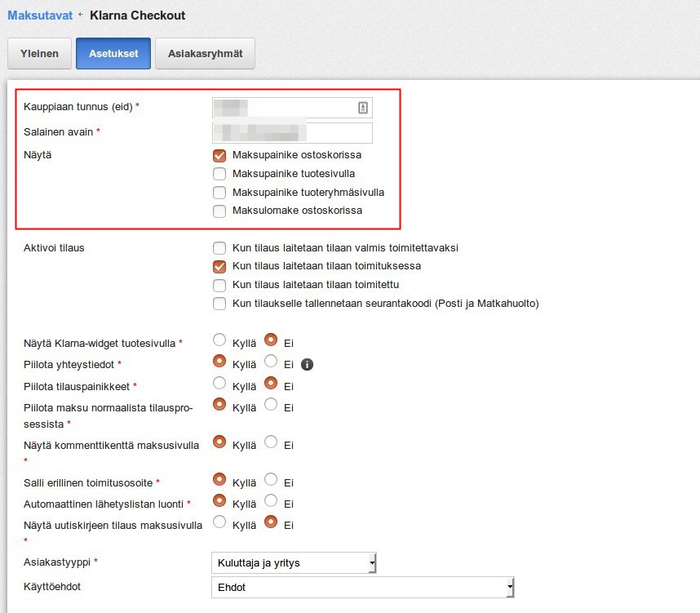The width and height of the screenshot is (700, 613).
Task: Set Automaattinen lähetyslistan luonti to Kyllä
Action: [219, 500]
